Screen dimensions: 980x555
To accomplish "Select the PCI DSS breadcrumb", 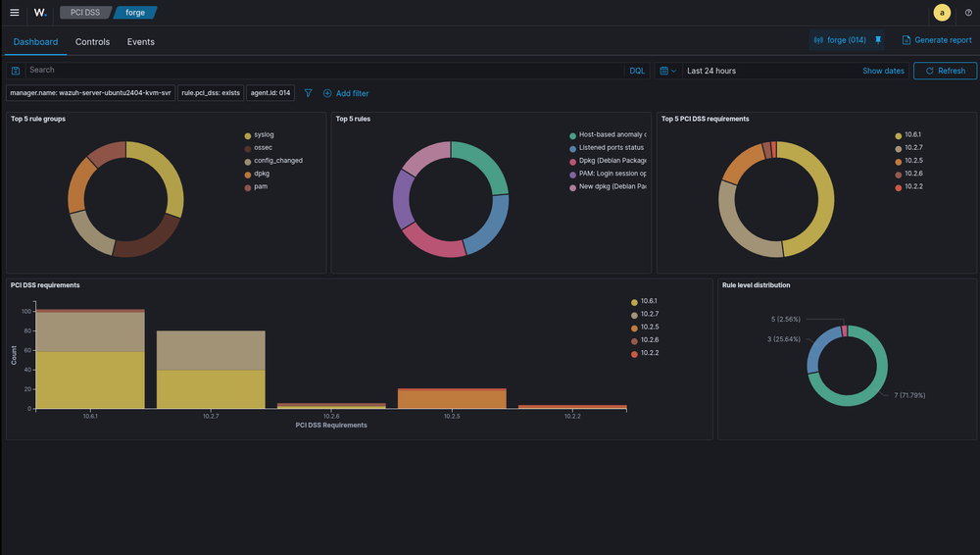I will click(85, 13).
